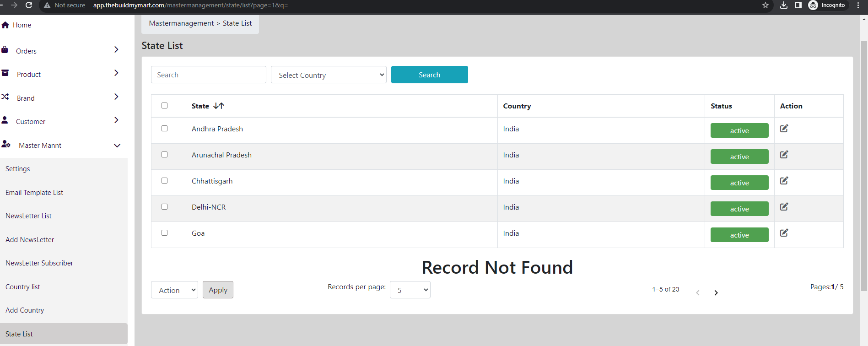This screenshot has width=868, height=346.
Task: Select the Chhattisgarh row checkbox
Action: tap(165, 181)
